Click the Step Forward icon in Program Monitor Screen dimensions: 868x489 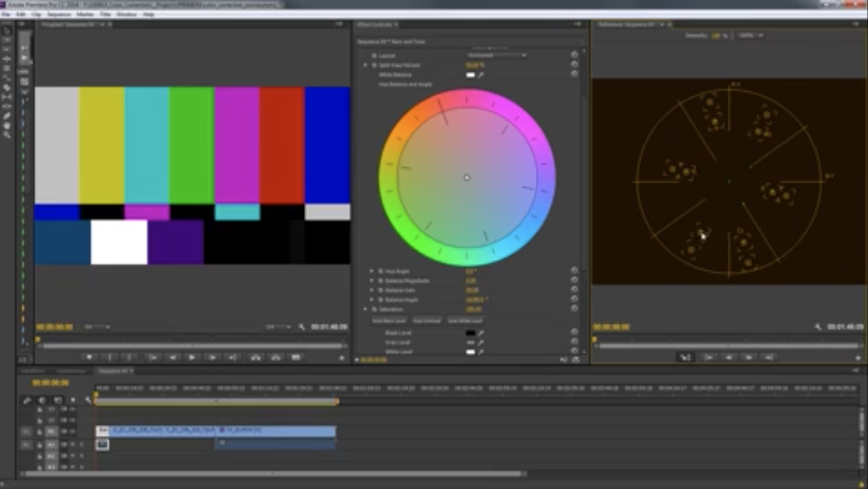pos(212,358)
